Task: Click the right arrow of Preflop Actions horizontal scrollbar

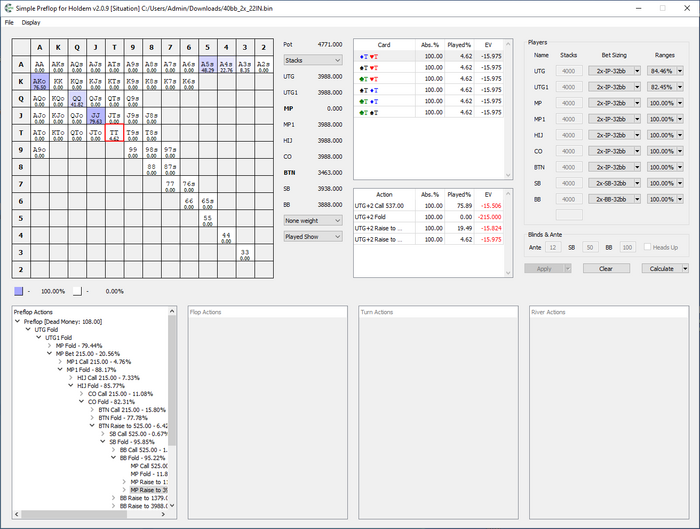Action: 163,514
